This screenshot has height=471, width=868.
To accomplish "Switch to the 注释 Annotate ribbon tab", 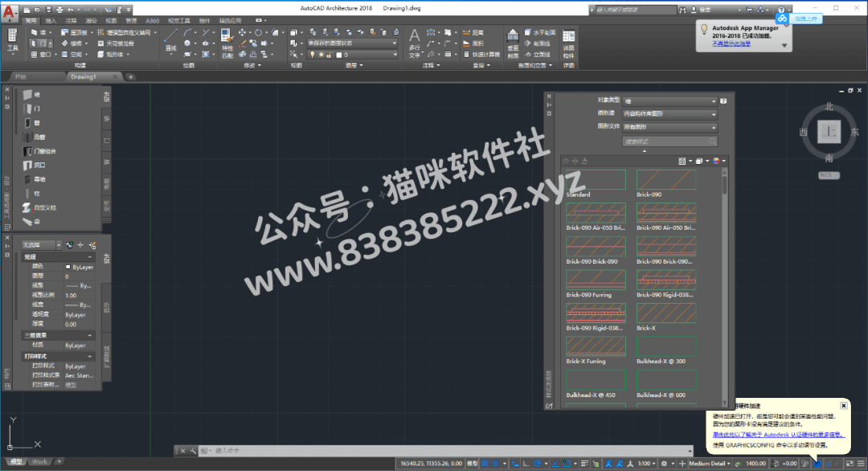I will pos(71,21).
